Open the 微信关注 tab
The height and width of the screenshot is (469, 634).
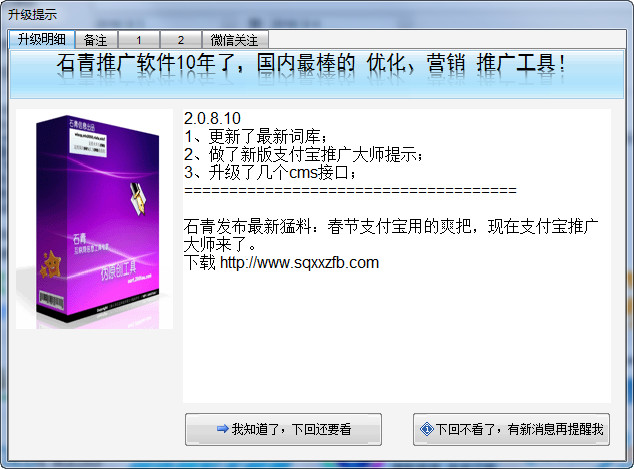click(x=235, y=40)
